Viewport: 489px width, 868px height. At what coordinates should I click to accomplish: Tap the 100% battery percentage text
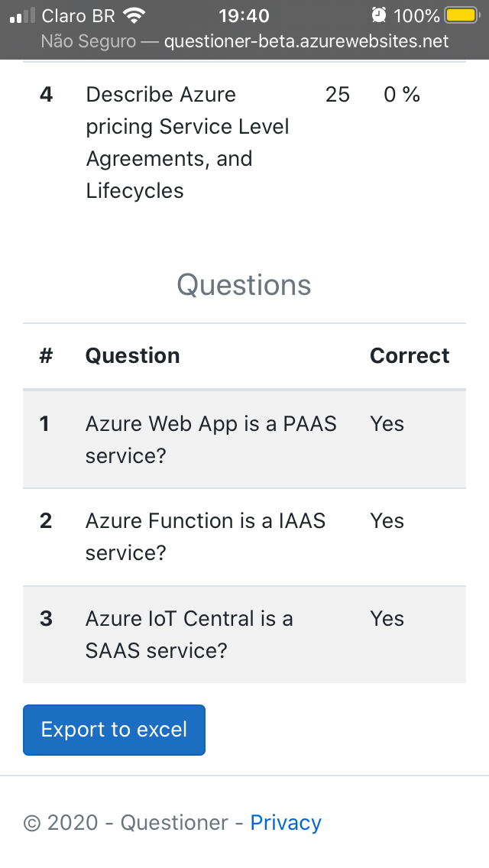click(x=416, y=15)
